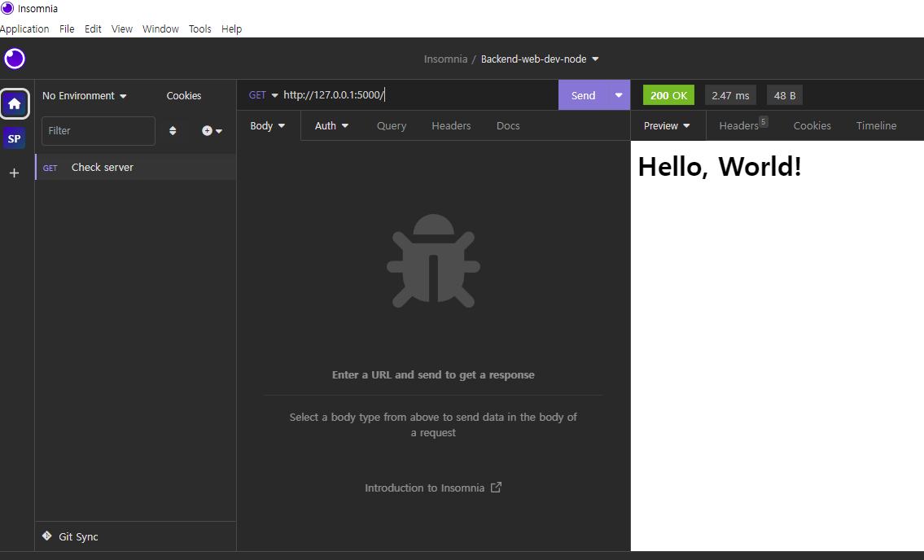
Task: Open the response Timeline tab
Action: tap(876, 125)
